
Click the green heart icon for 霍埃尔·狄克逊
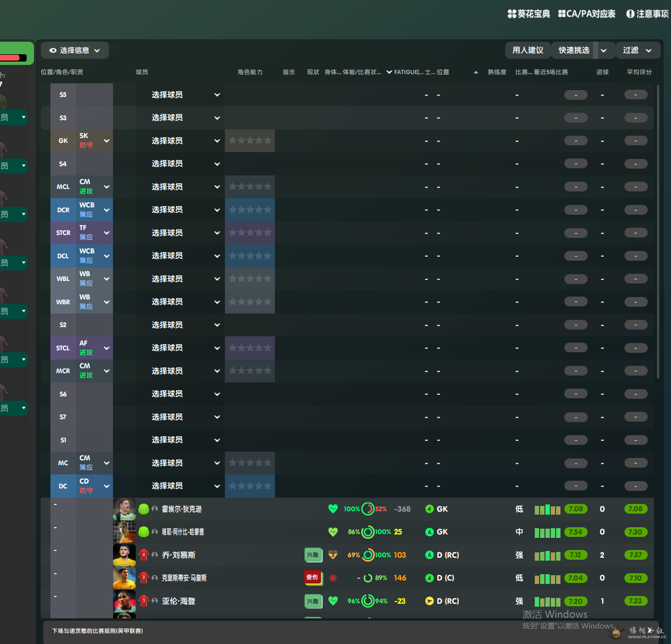click(x=333, y=509)
